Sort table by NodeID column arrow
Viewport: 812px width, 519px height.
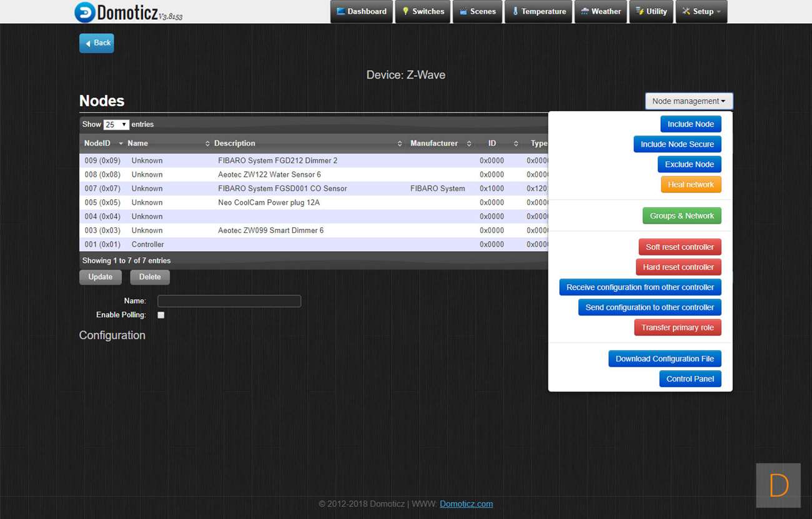(121, 144)
